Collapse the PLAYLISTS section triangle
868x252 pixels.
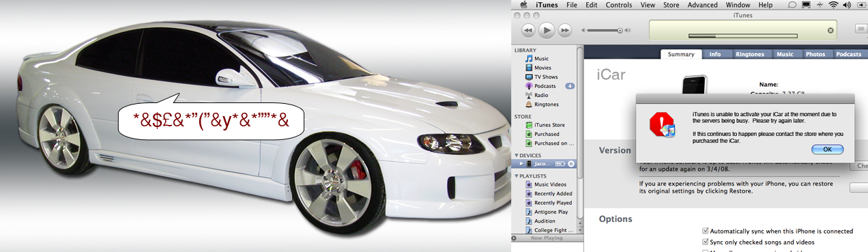pyautogui.click(x=516, y=176)
